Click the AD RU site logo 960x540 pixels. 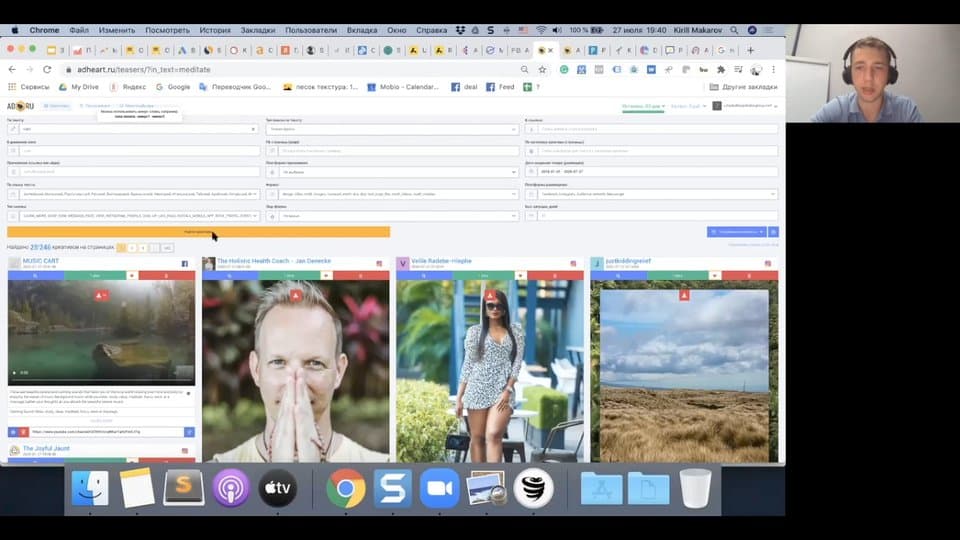tap(20, 106)
